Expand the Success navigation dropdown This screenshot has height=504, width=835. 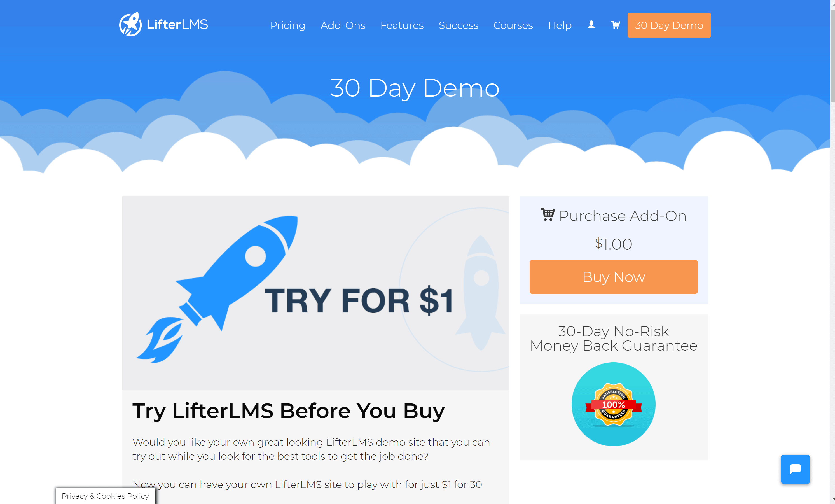pos(457,25)
